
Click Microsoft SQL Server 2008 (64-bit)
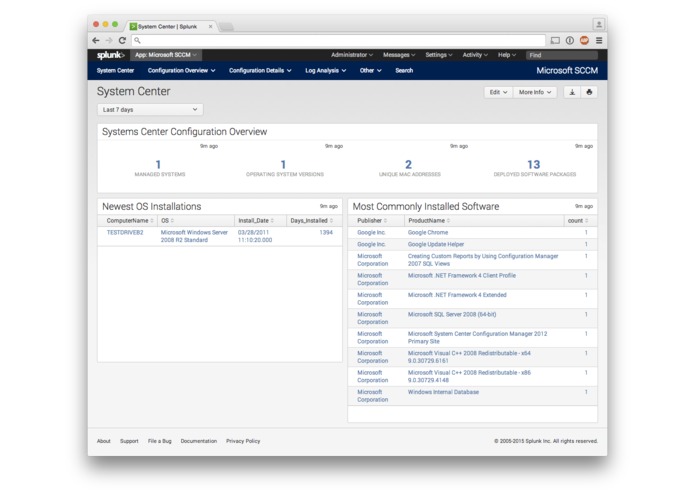[452, 314]
